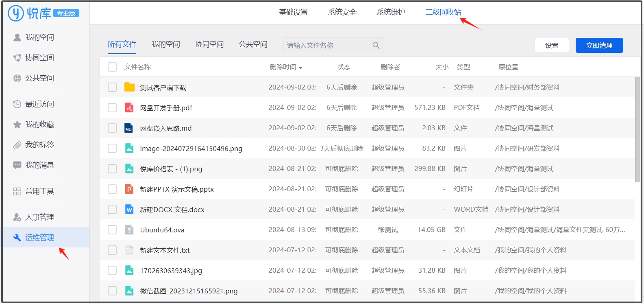Click the Word icon for 新建DOCX 文档.docx

129,210
